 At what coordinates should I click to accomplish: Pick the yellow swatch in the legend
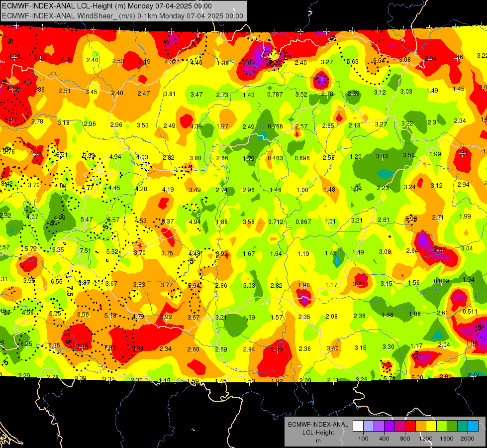[x=431, y=426]
